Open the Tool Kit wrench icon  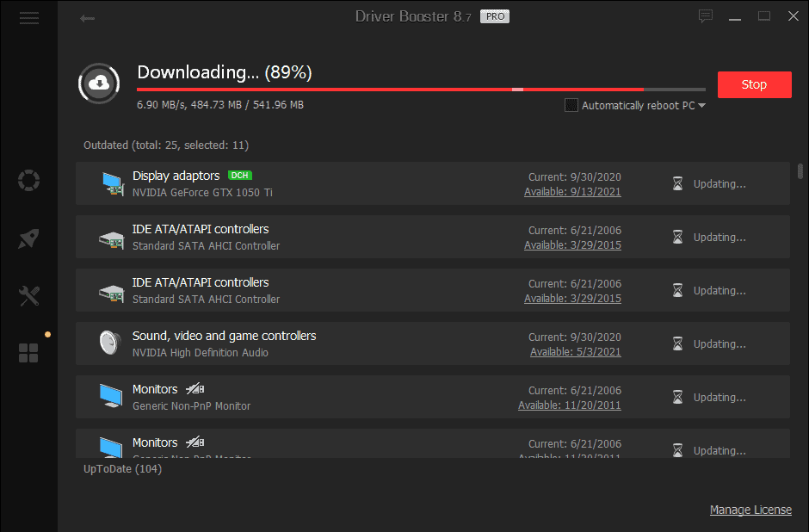tap(28, 296)
